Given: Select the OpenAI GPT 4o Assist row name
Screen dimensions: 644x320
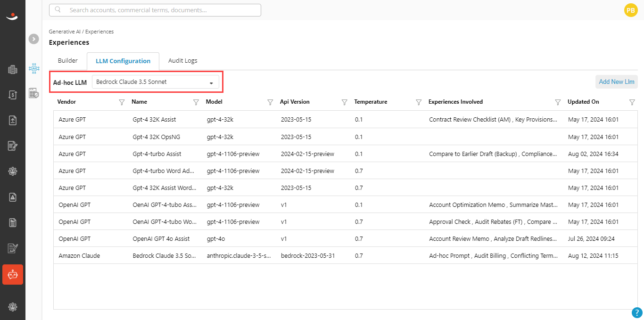Looking at the screenshot, I should pyautogui.click(x=161, y=238).
